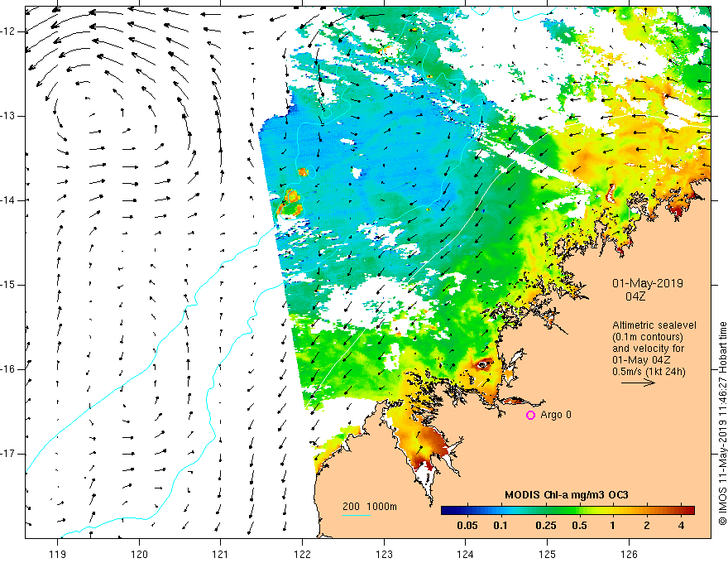
Task: Click latitude axis label -15
Action: [7, 285]
